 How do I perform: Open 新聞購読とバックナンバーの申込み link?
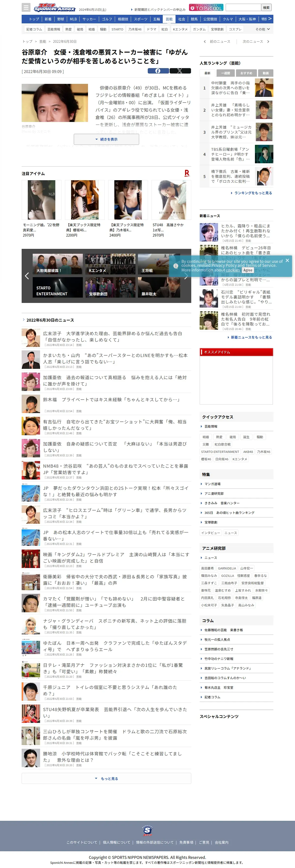tap(158, 9)
